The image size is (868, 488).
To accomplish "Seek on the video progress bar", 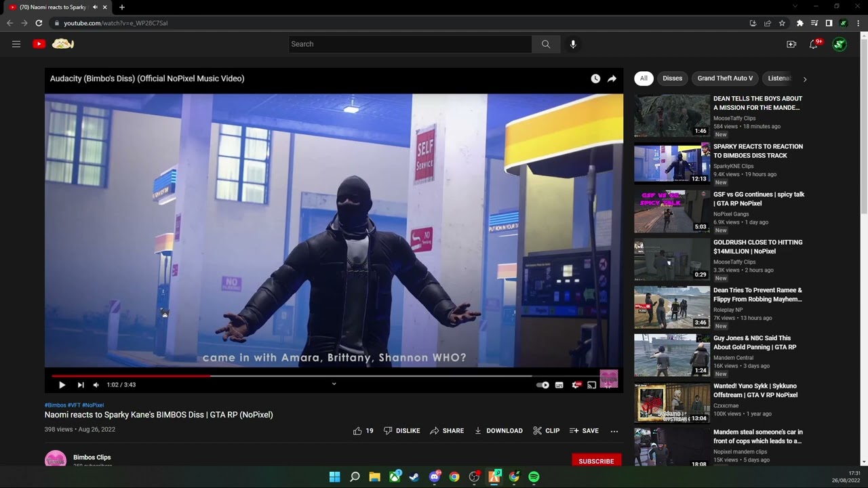I will point(334,375).
